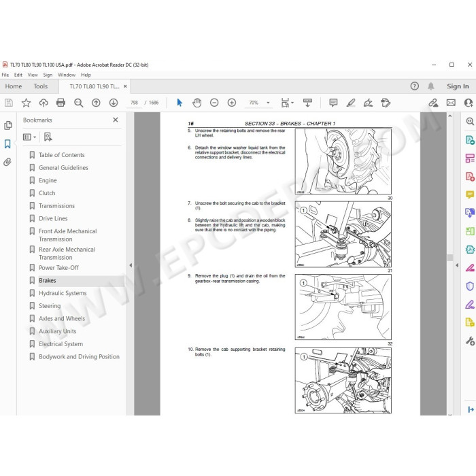Screen dimensions: 476x476
Task: Open the Power Take-Off bookmark
Action: [58, 268]
